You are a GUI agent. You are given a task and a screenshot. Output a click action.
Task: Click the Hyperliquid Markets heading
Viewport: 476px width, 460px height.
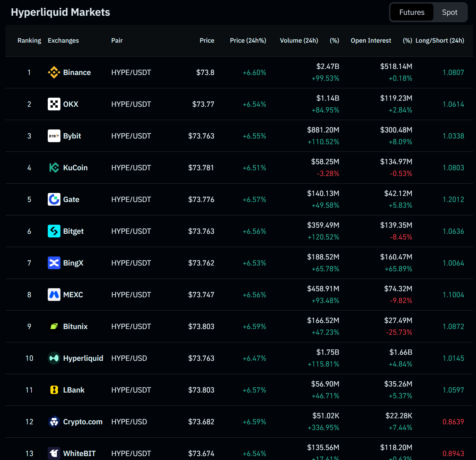[60, 12]
